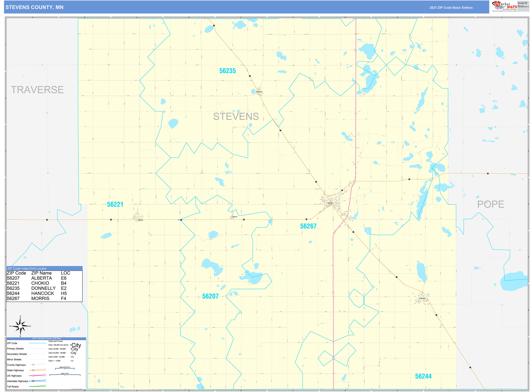Viewport: 532px width, 392px height.
Task: Click the compass rose symbol
Action: (x=20, y=327)
